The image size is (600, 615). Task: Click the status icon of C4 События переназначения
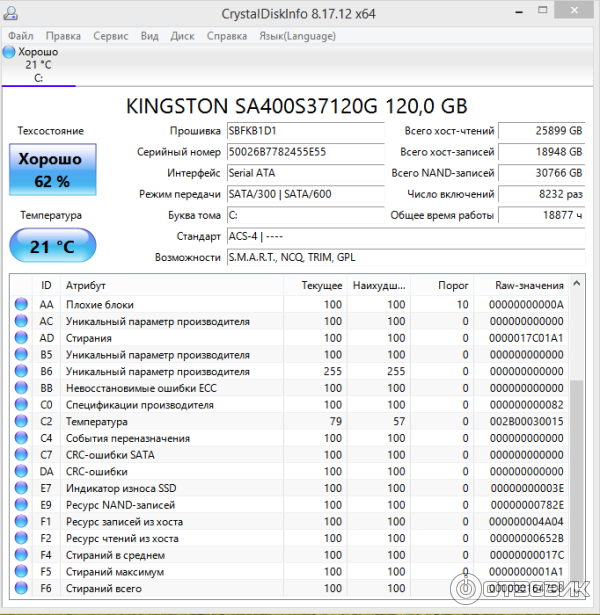(21, 438)
